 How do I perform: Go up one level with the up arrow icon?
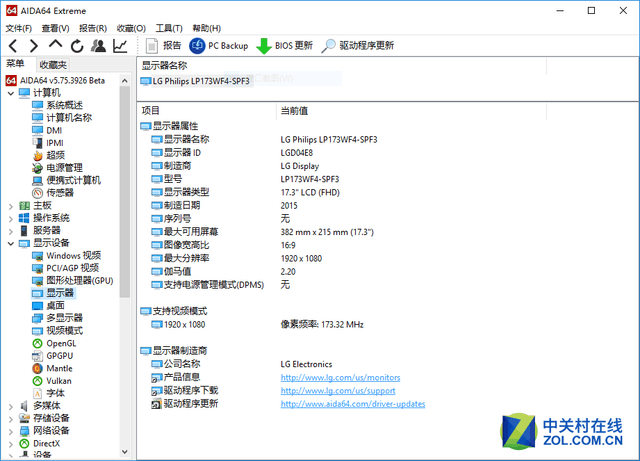(x=55, y=45)
